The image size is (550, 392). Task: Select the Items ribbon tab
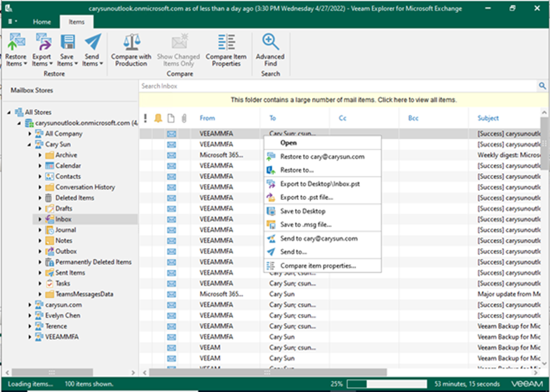tap(77, 22)
